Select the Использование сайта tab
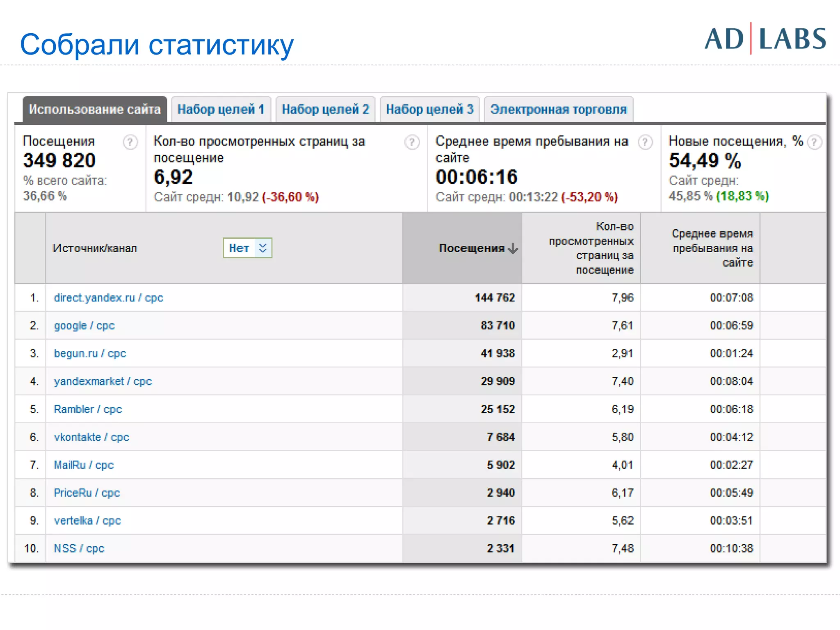 point(95,110)
